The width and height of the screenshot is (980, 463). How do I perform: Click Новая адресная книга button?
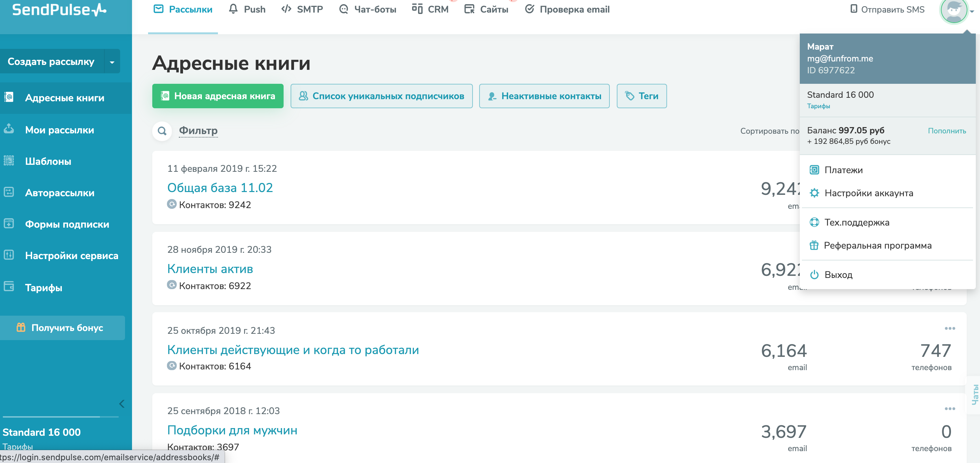[218, 96]
